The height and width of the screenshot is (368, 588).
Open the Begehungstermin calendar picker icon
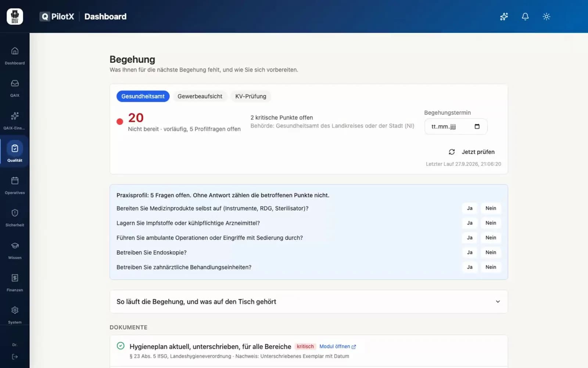(477, 127)
